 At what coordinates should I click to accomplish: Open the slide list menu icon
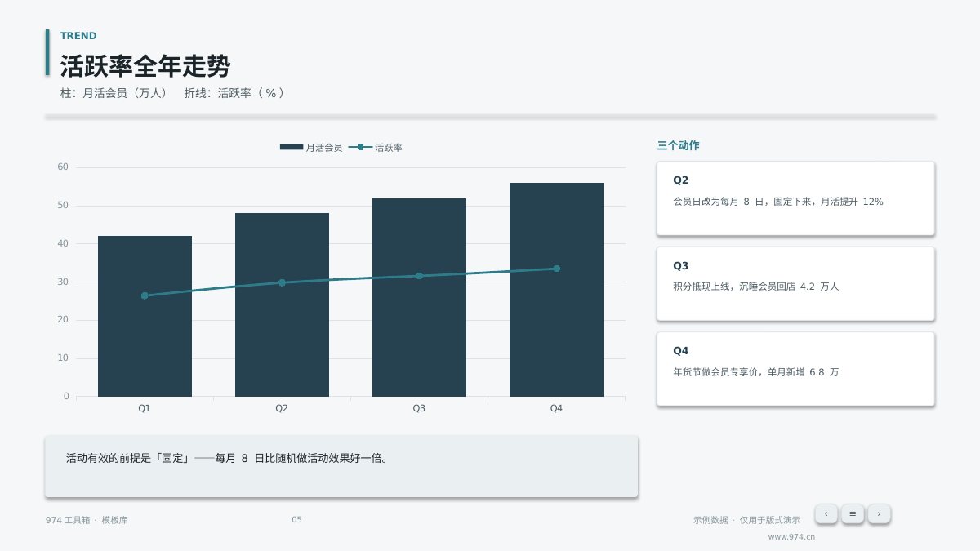coord(853,513)
